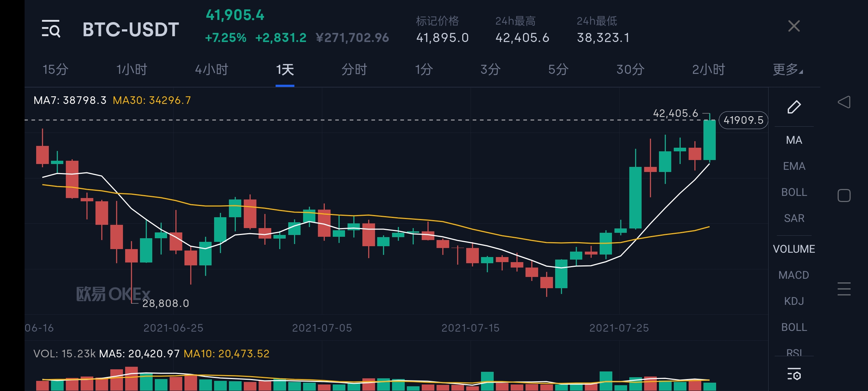Toggle the SAR main indicator
Screen dimensions: 868x391
(x=794, y=218)
